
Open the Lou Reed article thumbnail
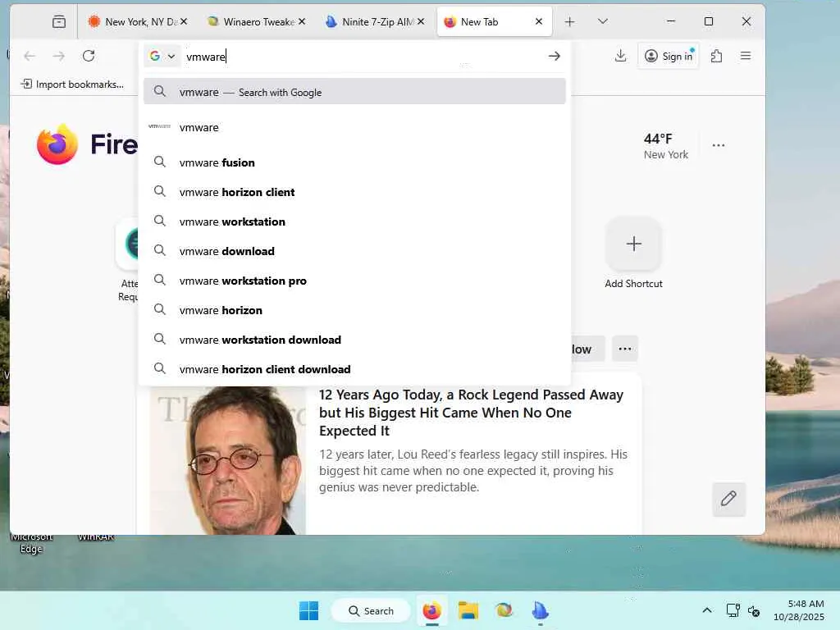point(228,461)
